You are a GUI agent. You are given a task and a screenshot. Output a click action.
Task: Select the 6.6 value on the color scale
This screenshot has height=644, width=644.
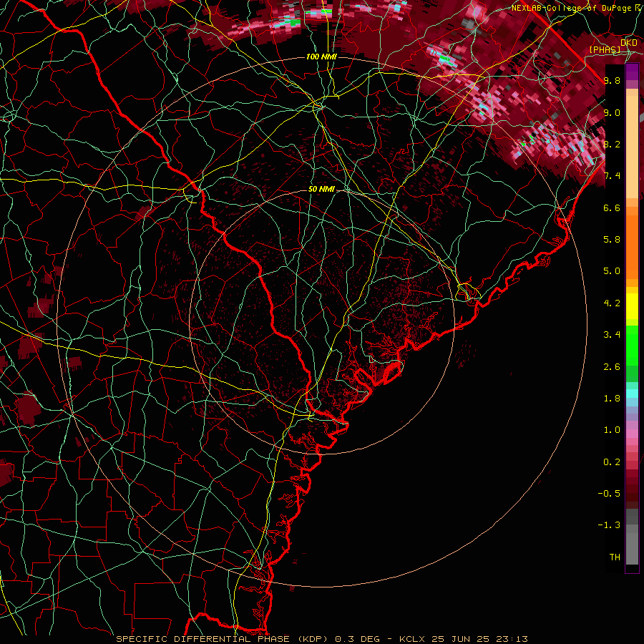(x=612, y=208)
